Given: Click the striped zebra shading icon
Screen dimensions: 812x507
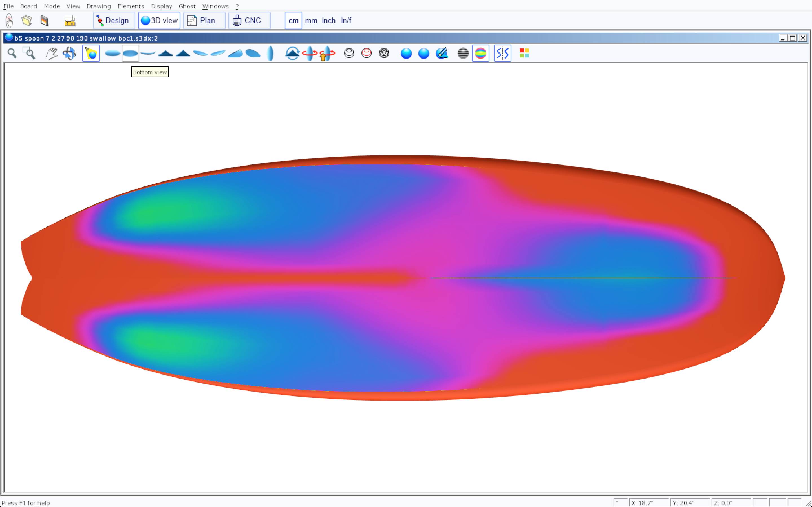Looking at the screenshot, I should [x=463, y=53].
